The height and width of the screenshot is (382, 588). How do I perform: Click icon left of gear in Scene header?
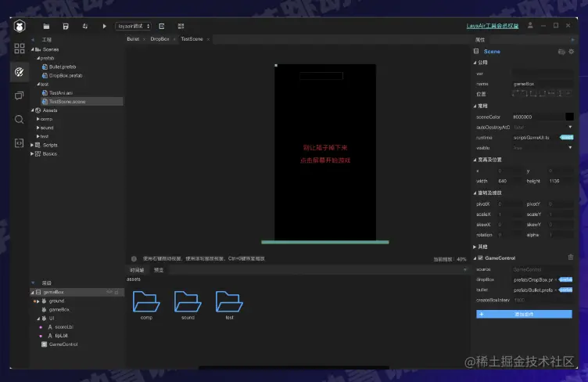561,52
